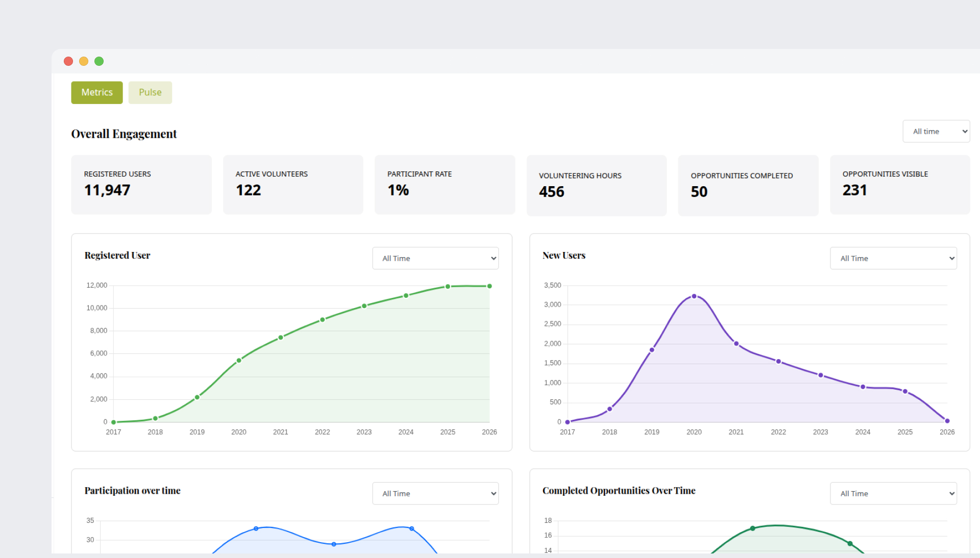Open the Pulse tab
The image size is (980, 558).
pyautogui.click(x=150, y=92)
